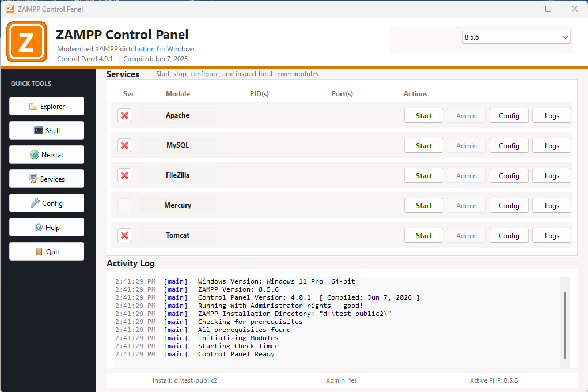This screenshot has width=588, height=392.
Task: Open the Apache Config button
Action: pos(509,116)
